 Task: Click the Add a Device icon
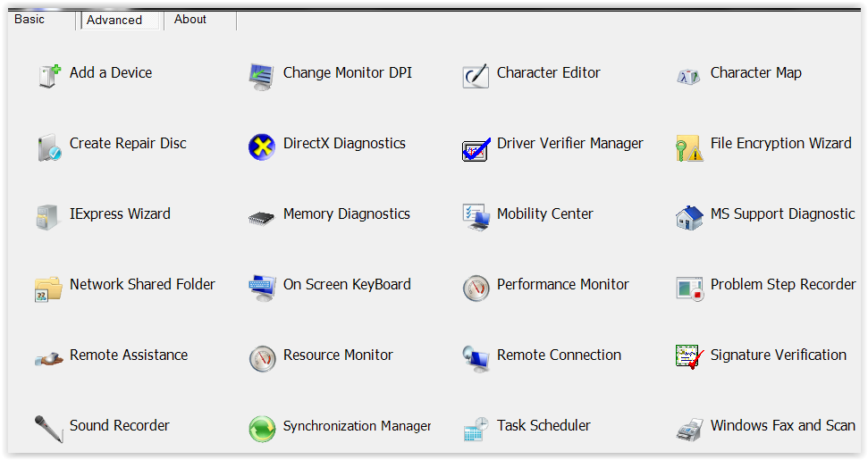48,76
